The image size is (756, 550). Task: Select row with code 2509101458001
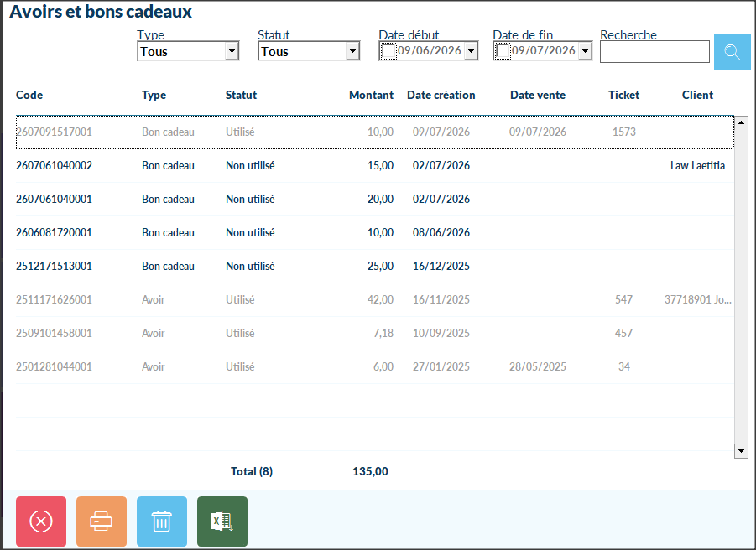(374, 334)
